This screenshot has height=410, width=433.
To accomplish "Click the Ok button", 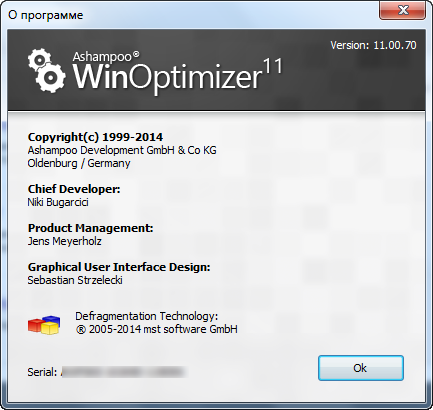I will (361, 368).
